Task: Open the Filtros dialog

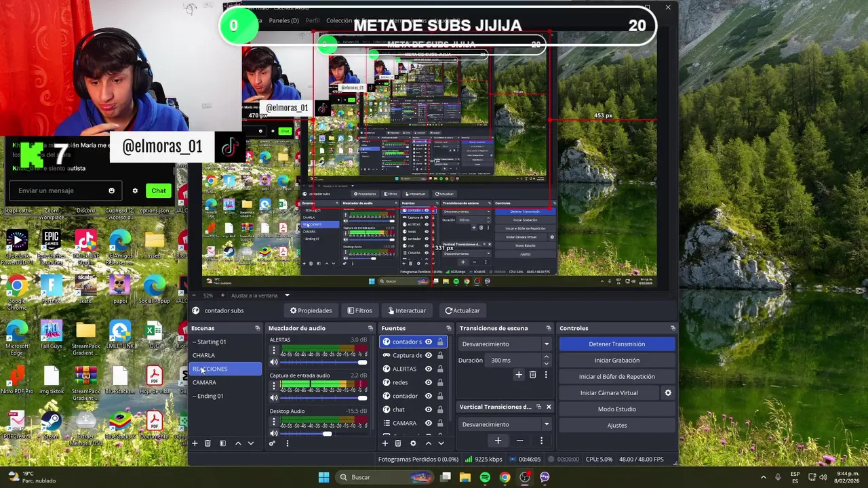Action: coord(359,310)
